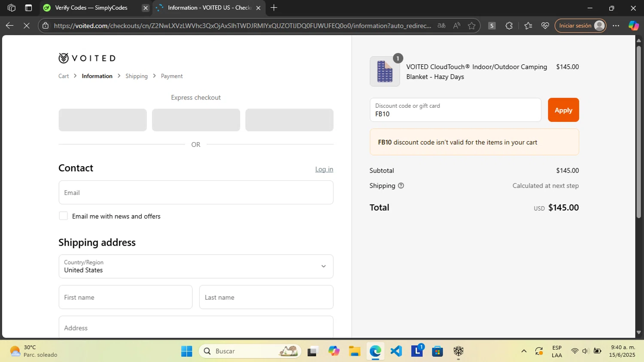
Task: Switch to Information VOITED US tab
Action: pyautogui.click(x=209, y=8)
